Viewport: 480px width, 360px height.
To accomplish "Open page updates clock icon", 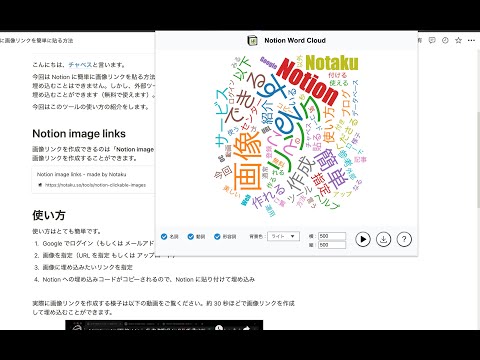I will pos(445,40).
